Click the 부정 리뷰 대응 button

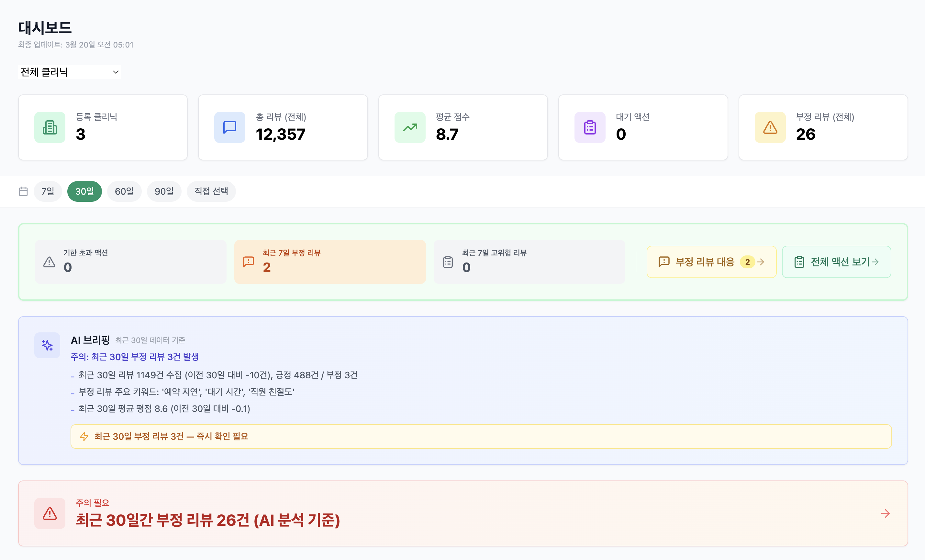[x=711, y=262]
